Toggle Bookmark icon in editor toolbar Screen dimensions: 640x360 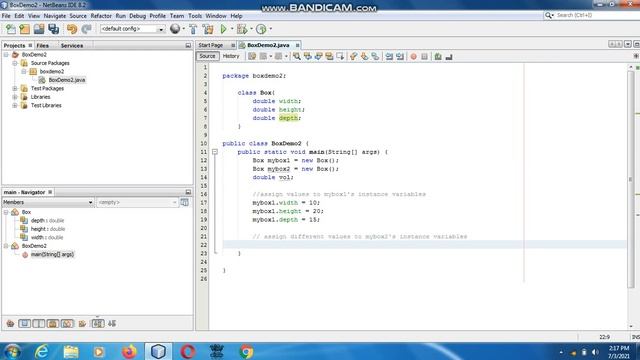[375, 56]
